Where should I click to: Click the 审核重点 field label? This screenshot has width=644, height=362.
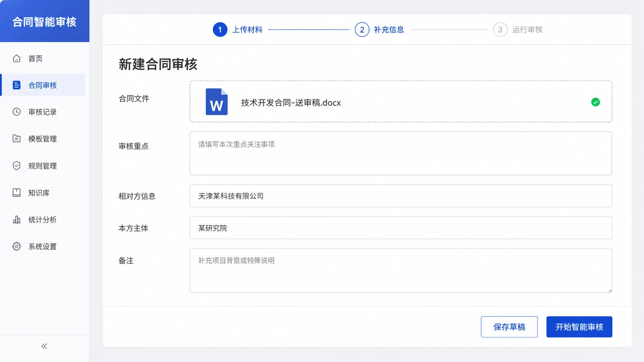pyautogui.click(x=133, y=146)
